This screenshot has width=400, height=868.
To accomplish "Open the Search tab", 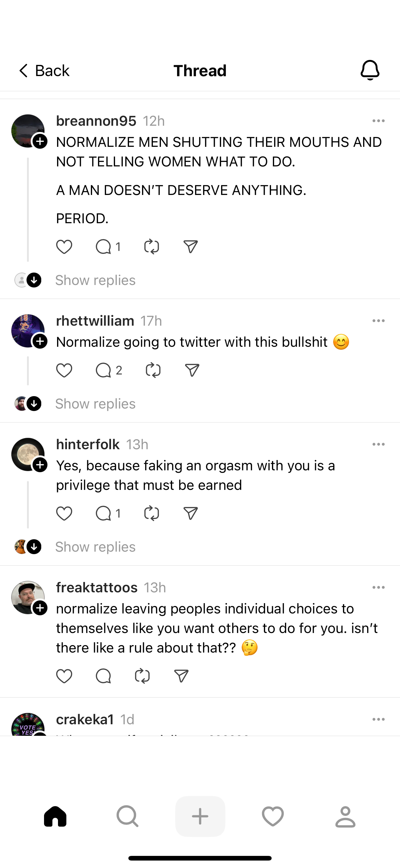I will click(x=127, y=816).
